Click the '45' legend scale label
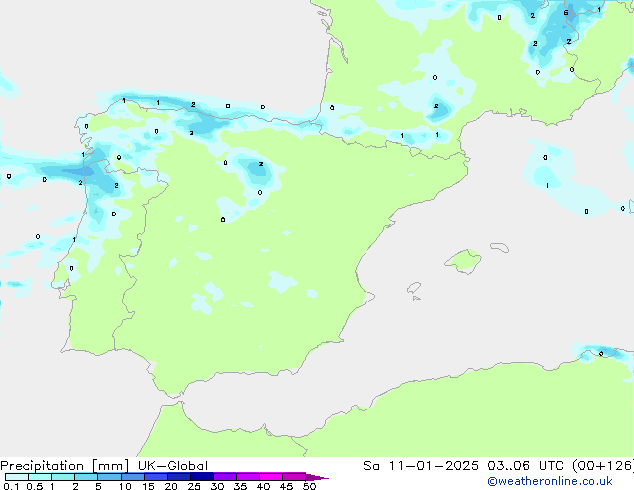 coord(286,486)
